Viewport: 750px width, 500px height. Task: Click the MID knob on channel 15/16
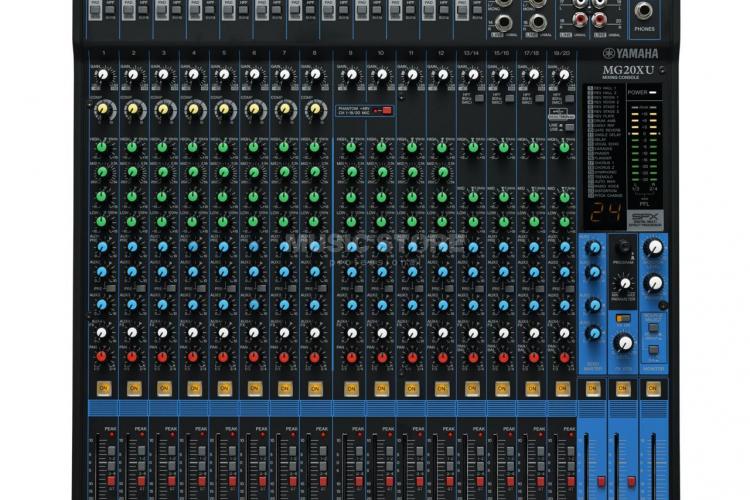tap(503, 197)
